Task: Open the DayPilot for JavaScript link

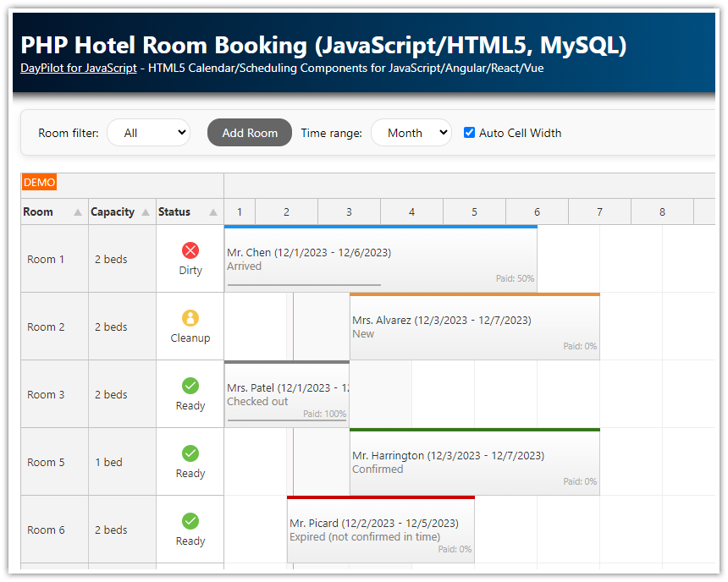Action: (x=78, y=69)
